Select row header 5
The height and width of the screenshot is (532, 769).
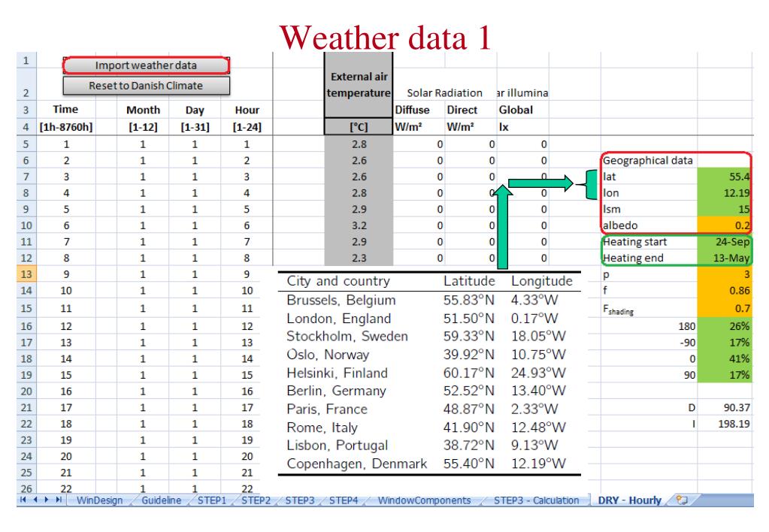coord(26,144)
